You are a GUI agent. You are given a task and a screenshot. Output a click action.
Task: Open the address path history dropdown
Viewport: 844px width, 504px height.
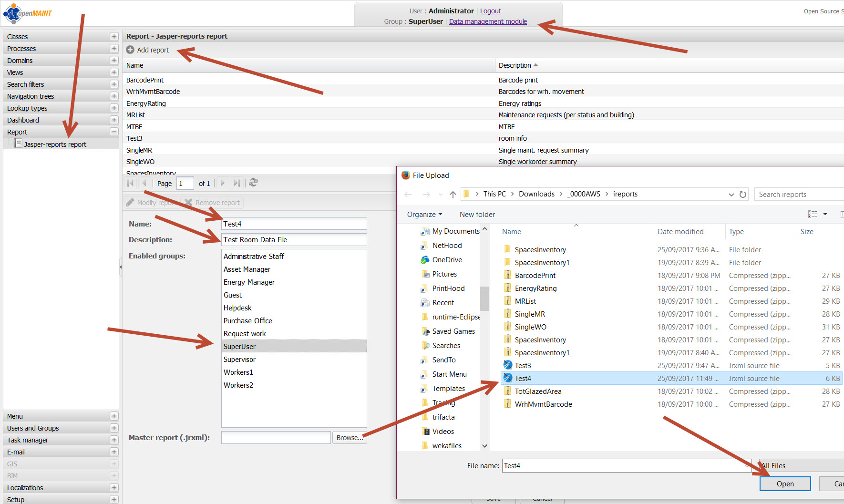coord(731,194)
